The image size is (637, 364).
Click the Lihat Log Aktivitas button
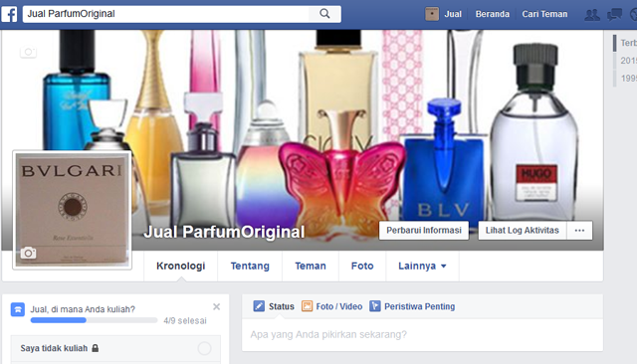(522, 230)
